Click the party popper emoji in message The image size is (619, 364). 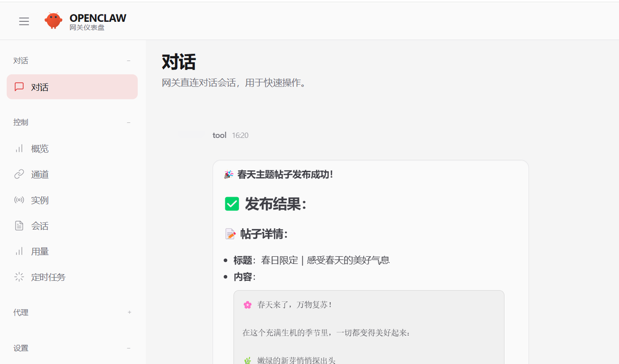click(x=229, y=175)
